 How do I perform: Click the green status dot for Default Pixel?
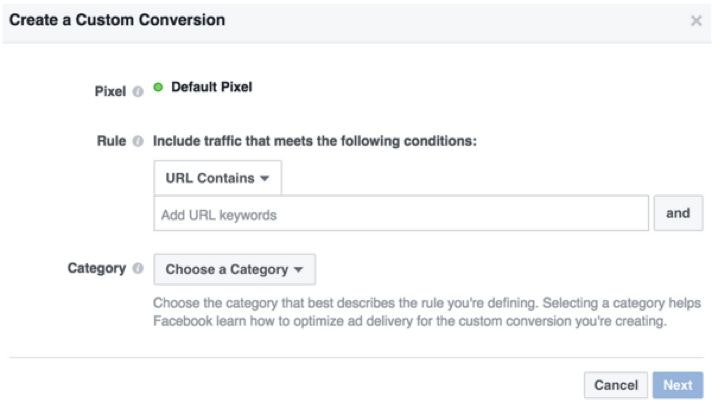(158, 88)
